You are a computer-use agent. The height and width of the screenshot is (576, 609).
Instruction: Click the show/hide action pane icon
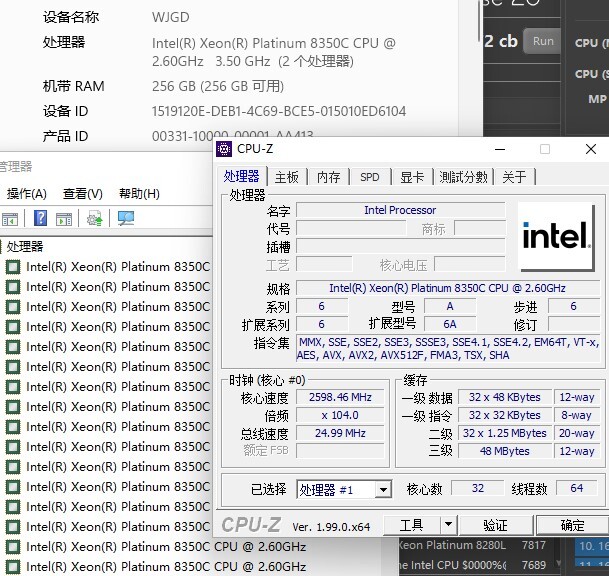coord(63,218)
